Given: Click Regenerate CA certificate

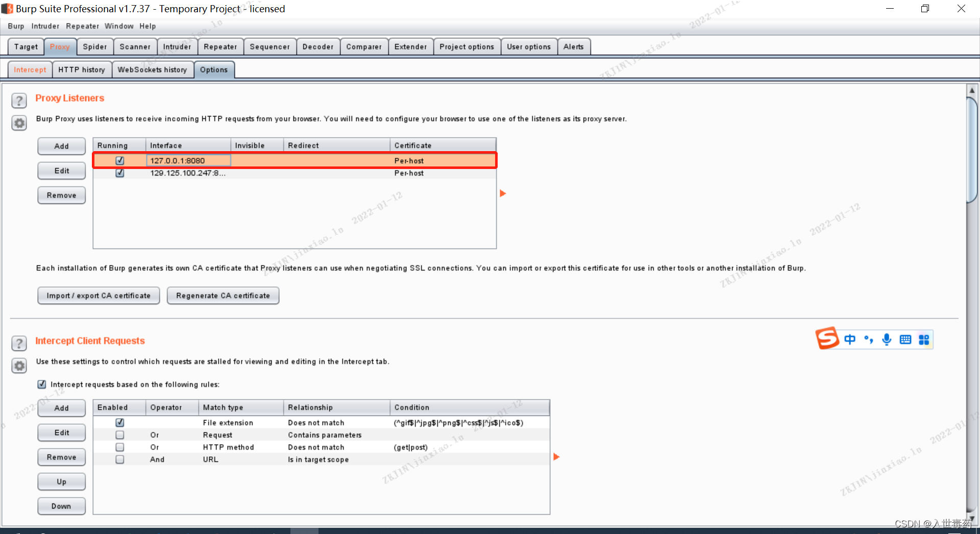Looking at the screenshot, I should [x=223, y=296].
